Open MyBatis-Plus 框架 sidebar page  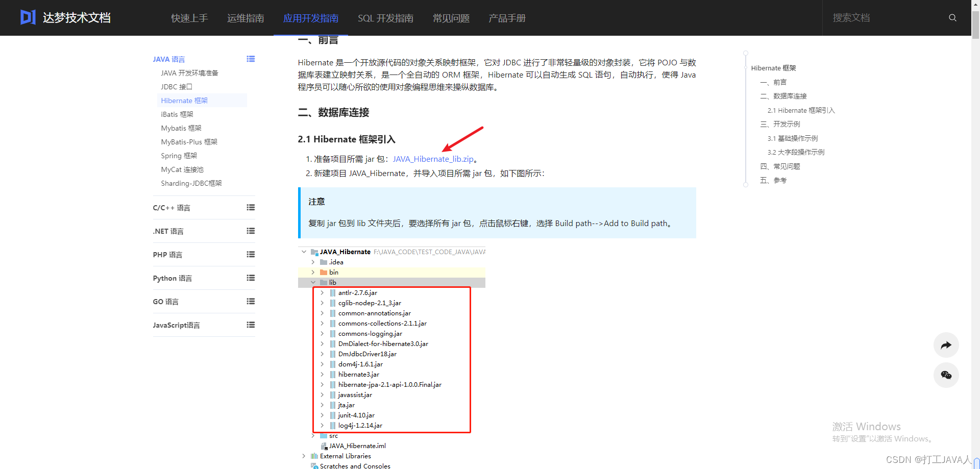coord(189,142)
